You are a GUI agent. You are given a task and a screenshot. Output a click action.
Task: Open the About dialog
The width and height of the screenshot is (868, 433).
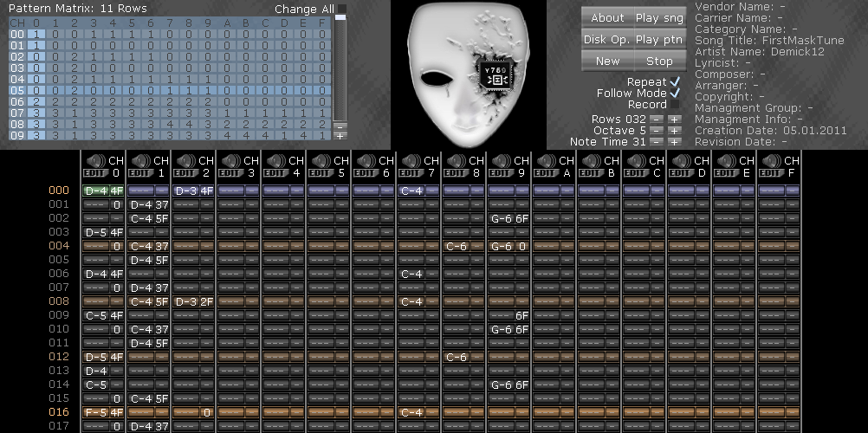(x=607, y=17)
